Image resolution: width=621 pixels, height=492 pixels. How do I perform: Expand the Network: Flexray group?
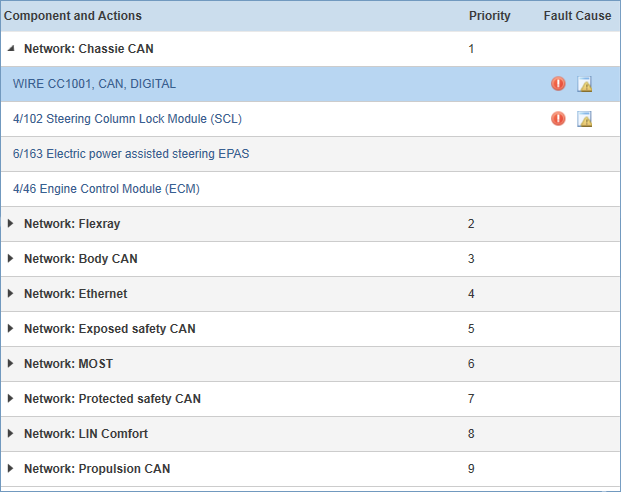11,223
